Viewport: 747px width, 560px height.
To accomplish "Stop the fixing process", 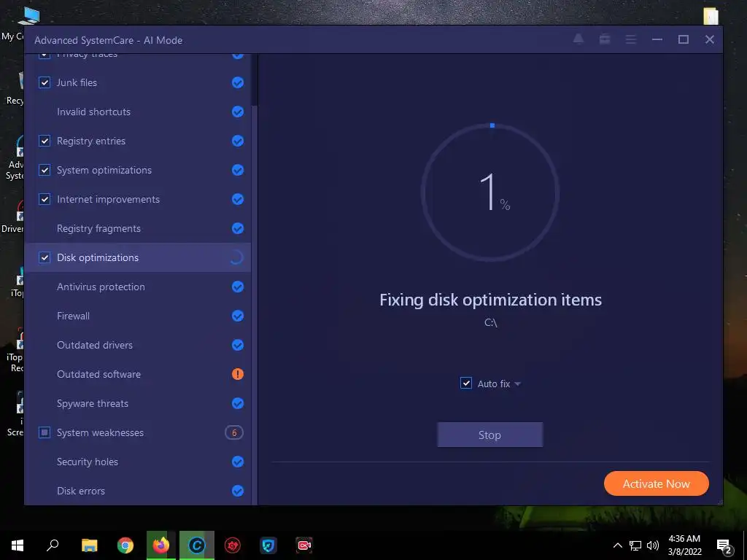I will [489, 435].
